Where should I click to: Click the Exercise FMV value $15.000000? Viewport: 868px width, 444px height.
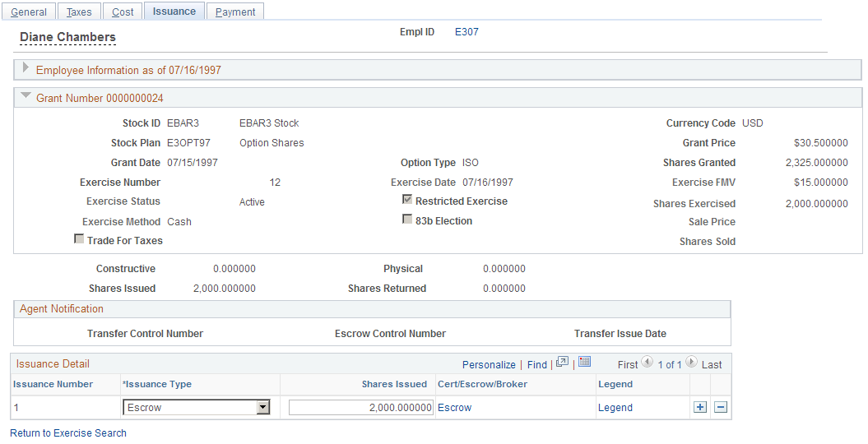click(820, 183)
